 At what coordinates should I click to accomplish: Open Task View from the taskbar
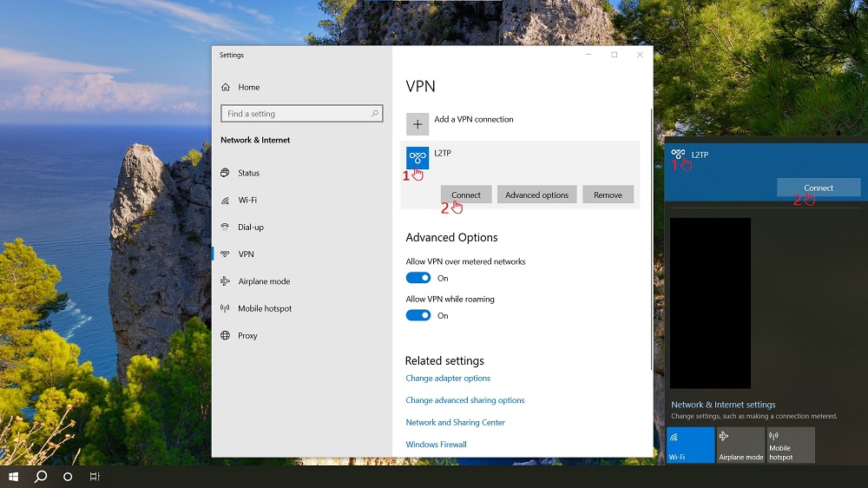(95, 477)
